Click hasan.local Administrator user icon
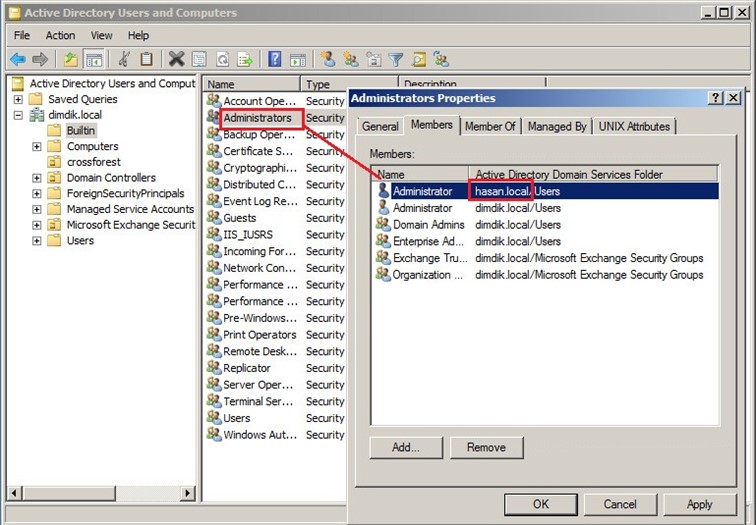Screen dimensions: 756x525 point(383,191)
